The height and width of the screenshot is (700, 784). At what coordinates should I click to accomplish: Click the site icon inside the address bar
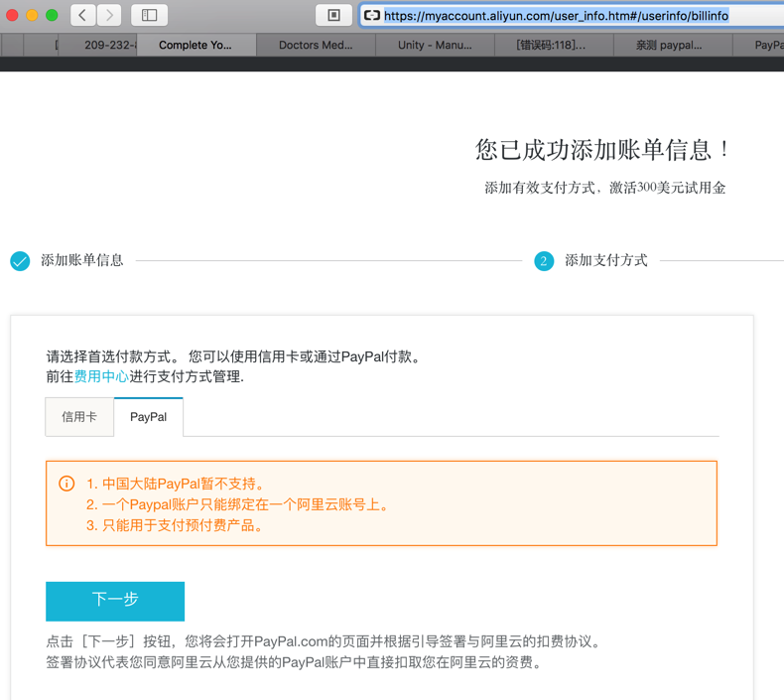tap(372, 16)
